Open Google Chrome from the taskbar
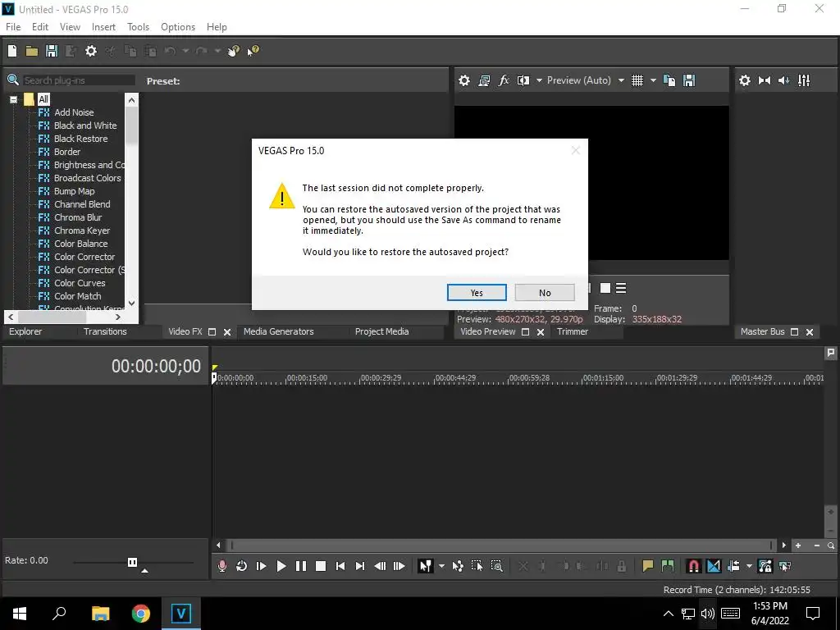This screenshot has height=630, width=840. pyautogui.click(x=141, y=613)
